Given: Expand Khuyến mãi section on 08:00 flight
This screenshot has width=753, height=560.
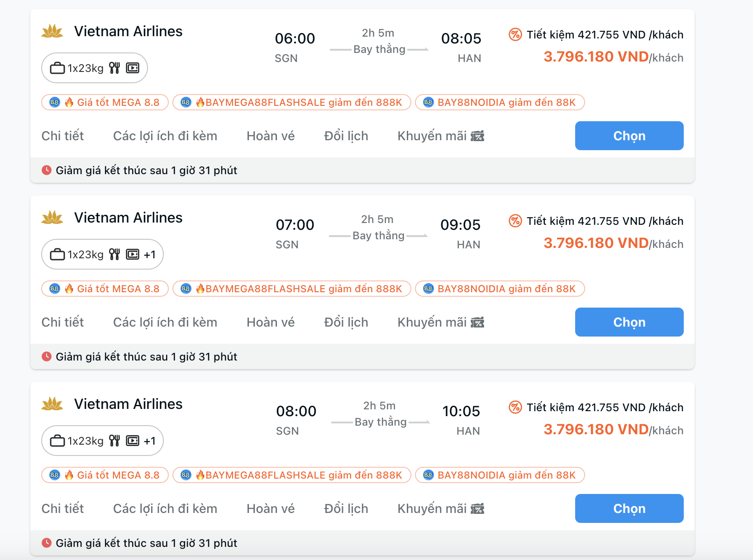Looking at the screenshot, I should coord(440,509).
